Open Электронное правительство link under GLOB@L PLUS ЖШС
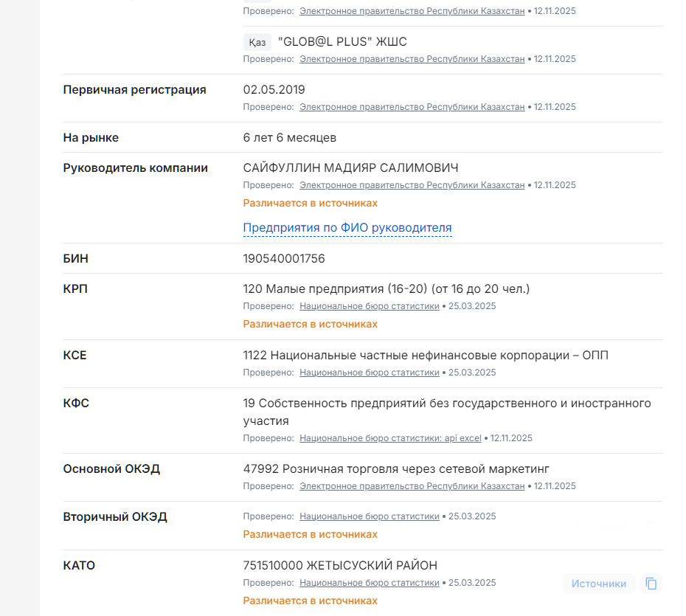This screenshot has width=686, height=616. click(x=412, y=59)
